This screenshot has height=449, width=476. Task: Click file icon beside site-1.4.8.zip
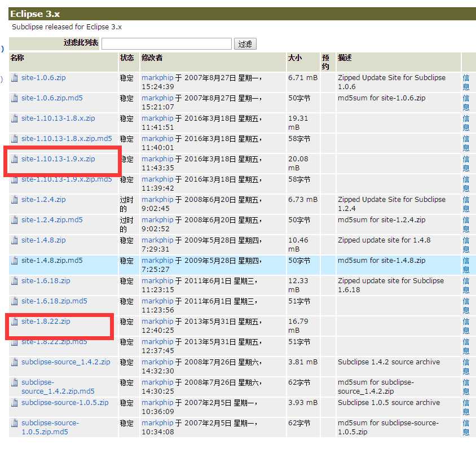(14, 241)
